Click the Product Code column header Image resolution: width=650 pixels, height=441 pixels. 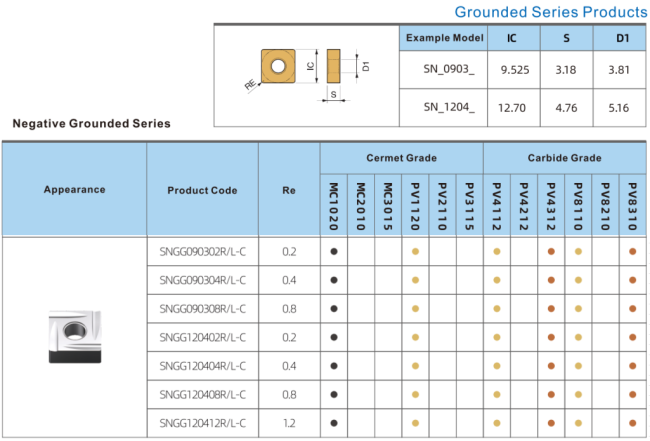coord(202,190)
